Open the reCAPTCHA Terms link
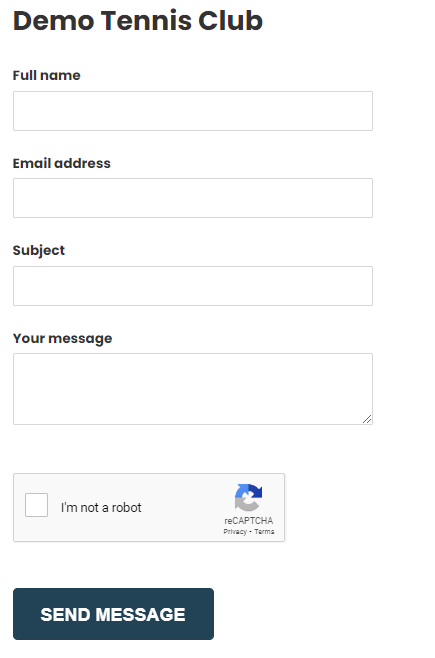This screenshot has width=435, height=658. click(x=264, y=532)
